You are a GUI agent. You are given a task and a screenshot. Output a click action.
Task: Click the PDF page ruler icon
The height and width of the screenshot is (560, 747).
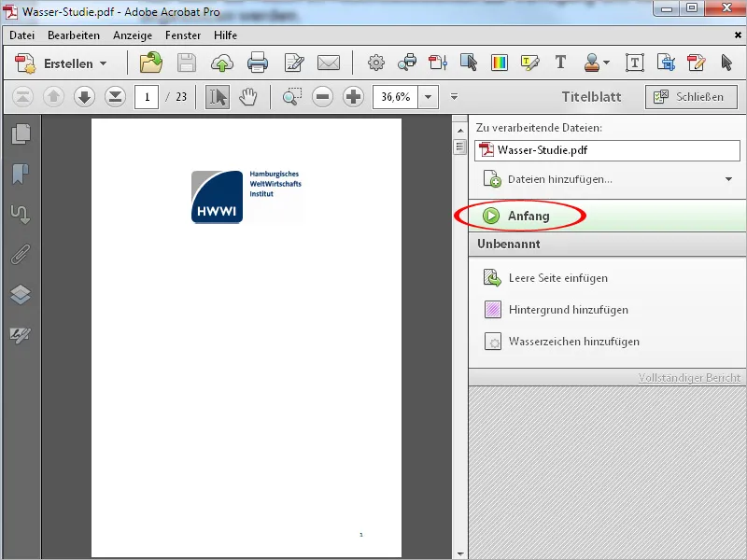pos(438,63)
